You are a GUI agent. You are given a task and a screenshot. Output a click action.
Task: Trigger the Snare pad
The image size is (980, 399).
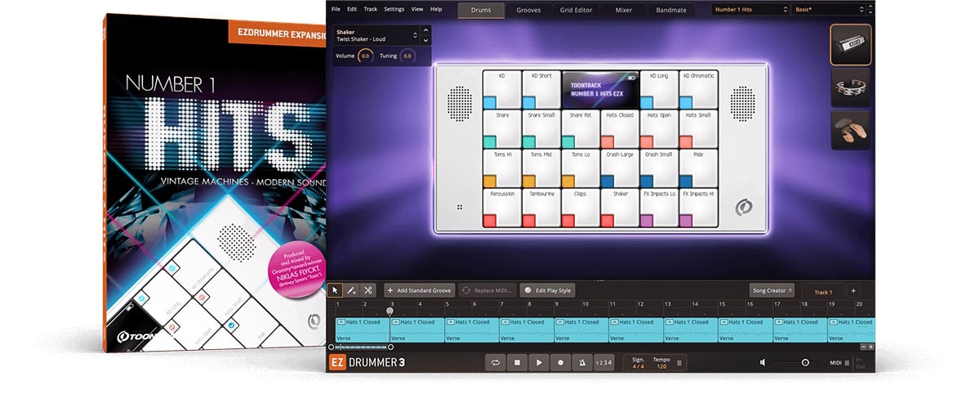[x=501, y=128]
